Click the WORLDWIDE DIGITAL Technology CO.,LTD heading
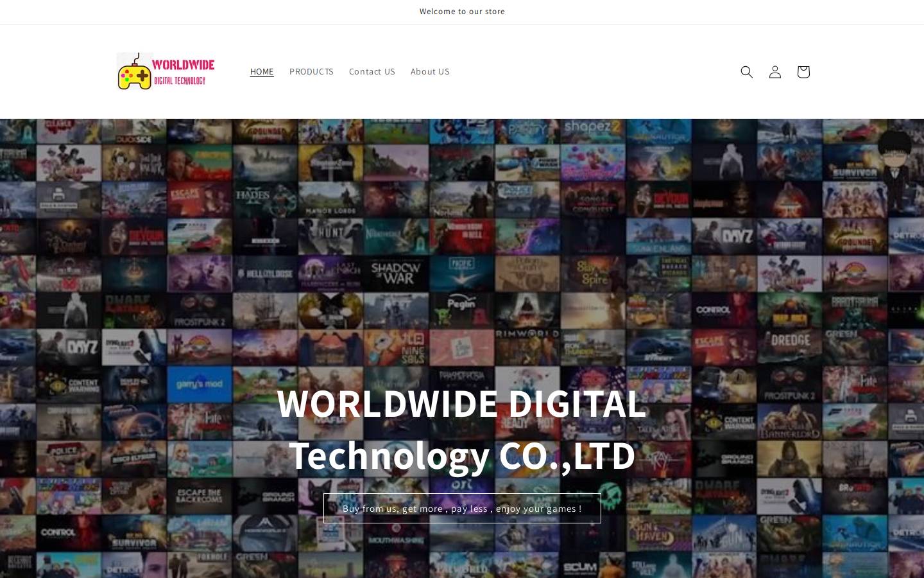 coord(462,429)
